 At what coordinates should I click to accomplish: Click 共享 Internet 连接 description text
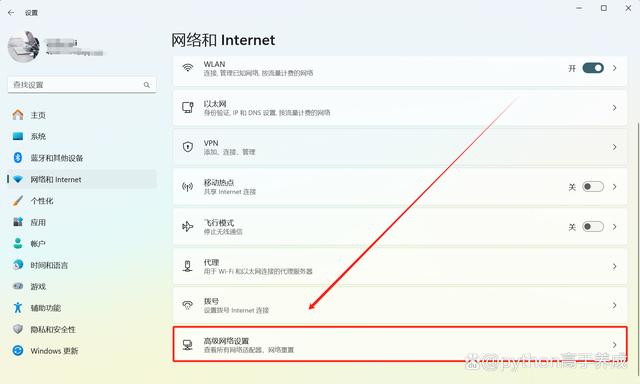[230, 192]
